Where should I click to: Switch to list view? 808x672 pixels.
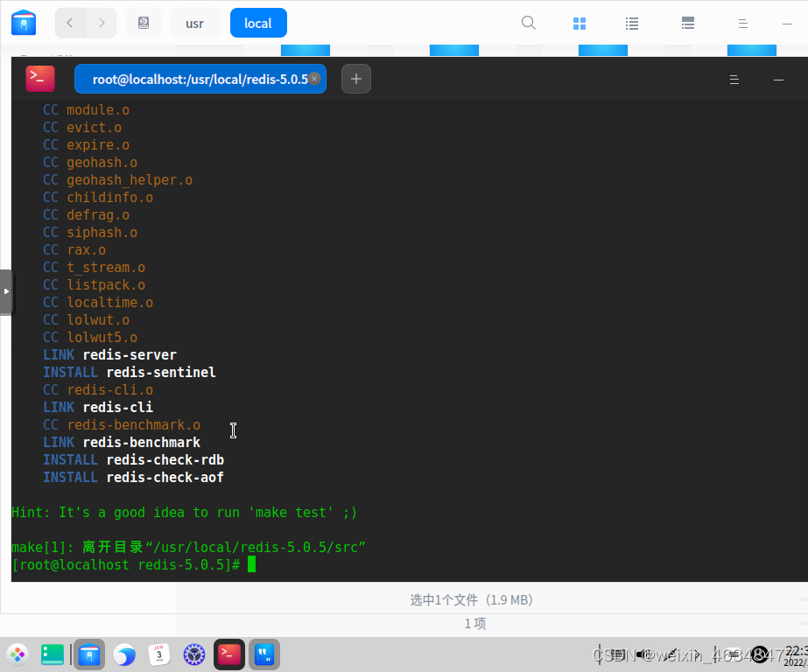click(632, 23)
